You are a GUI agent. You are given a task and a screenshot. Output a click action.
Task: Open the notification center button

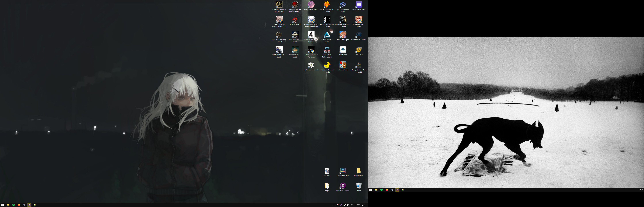pyautogui.click(x=363, y=205)
